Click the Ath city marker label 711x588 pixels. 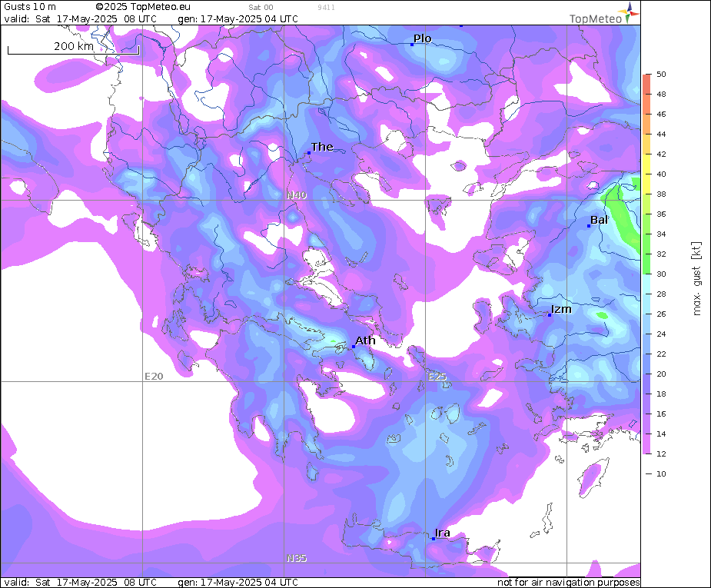(365, 340)
